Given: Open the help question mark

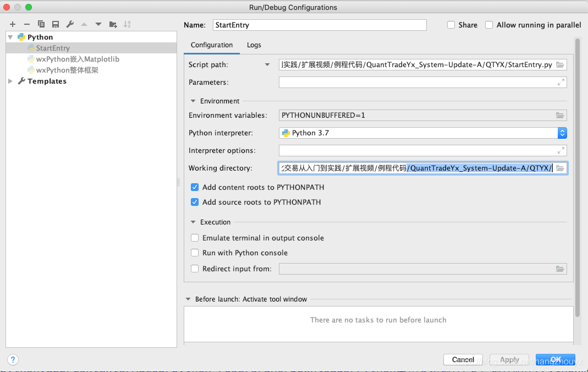Looking at the screenshot, I should click(x=13, y=360).
